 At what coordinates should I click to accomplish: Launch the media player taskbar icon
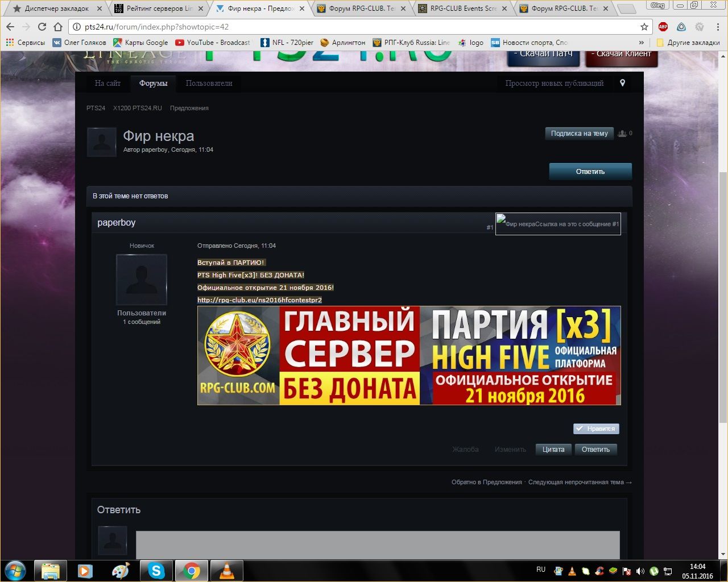85,571
